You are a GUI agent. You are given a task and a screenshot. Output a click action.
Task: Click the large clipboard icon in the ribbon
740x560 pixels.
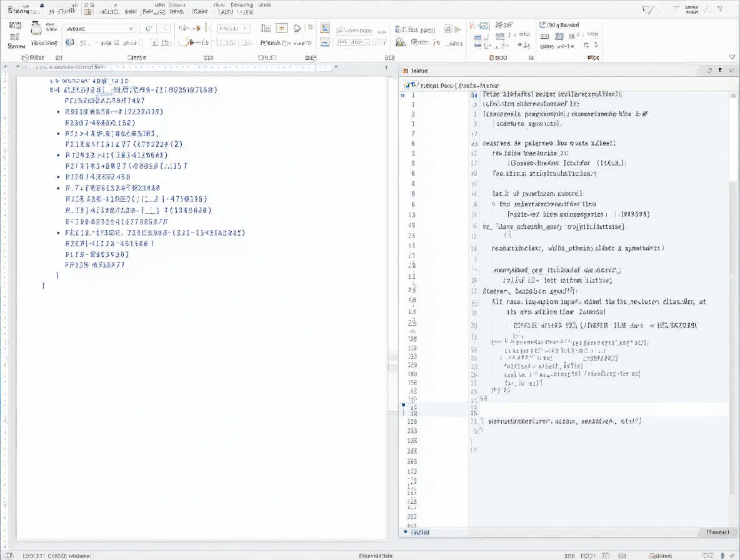pos(36,28)
